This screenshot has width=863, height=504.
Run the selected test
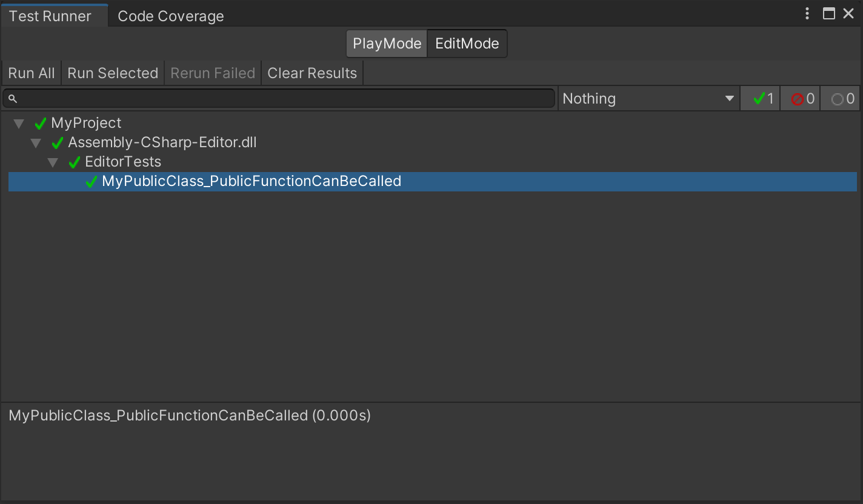[113, 73]
